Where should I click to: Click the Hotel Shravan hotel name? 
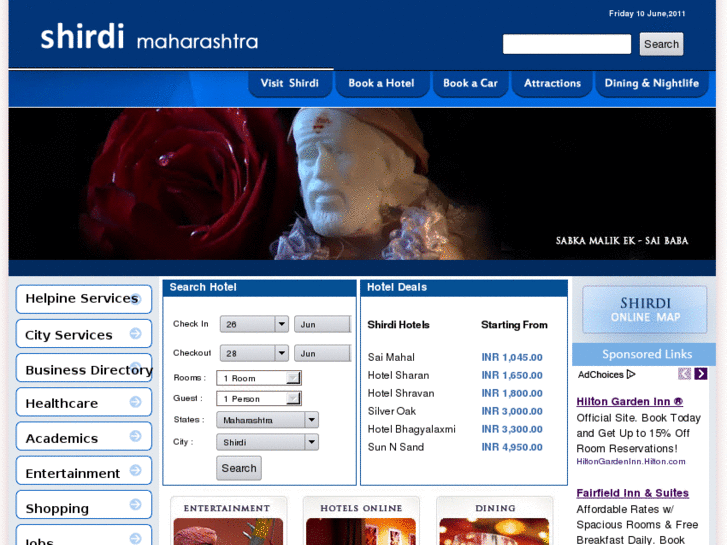pyautogui.click(x=401, y=393)
